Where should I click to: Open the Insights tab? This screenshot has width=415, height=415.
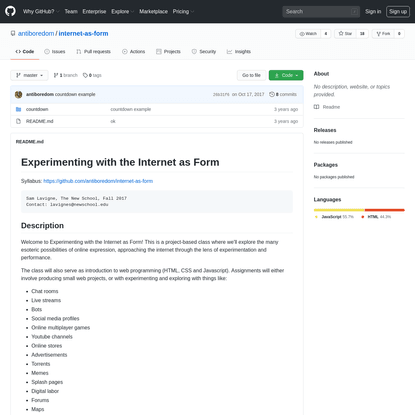point(239,52)
